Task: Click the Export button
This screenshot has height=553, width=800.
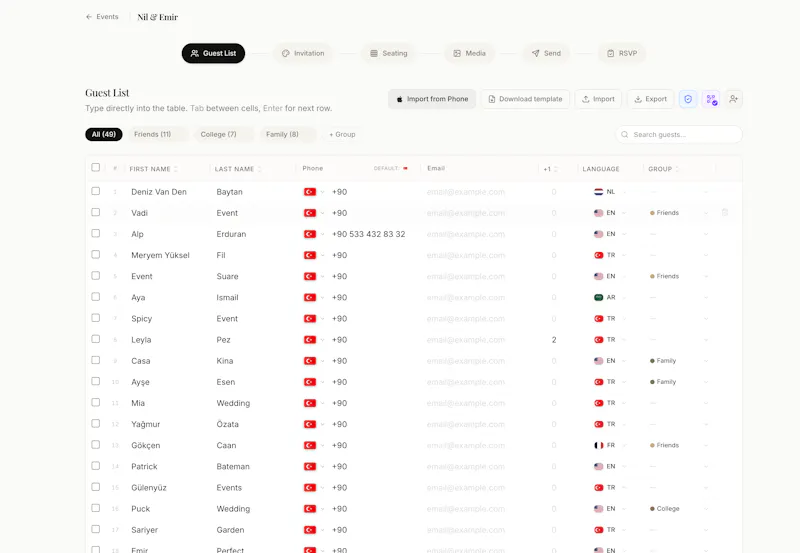Action: click(651, 99)
